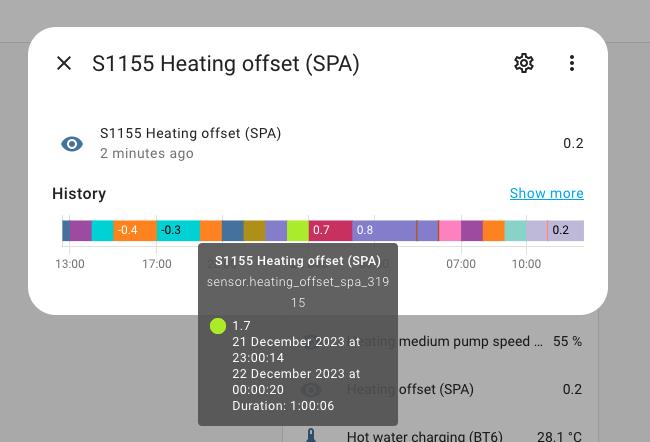Viewport: 650px width, 442px height.
Task: Select the purple 0.8 history segment
Action: pyautogui.click(x=384, y=230)
